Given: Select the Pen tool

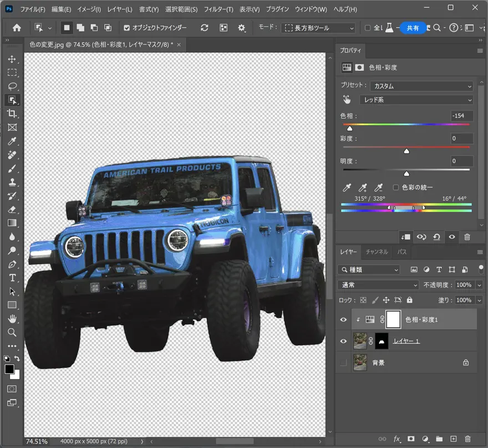Looking at the screenshot, I should (x=12, y=264).
